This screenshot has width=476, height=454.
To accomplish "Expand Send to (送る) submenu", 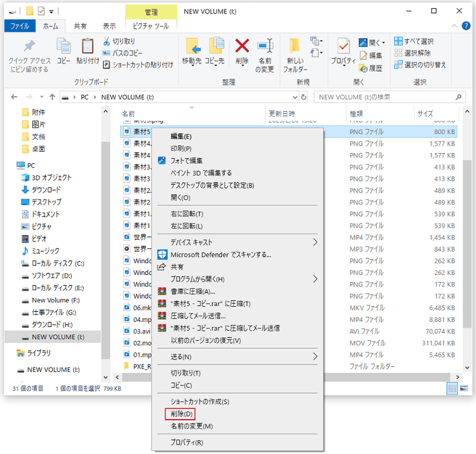I will [315, 356].
